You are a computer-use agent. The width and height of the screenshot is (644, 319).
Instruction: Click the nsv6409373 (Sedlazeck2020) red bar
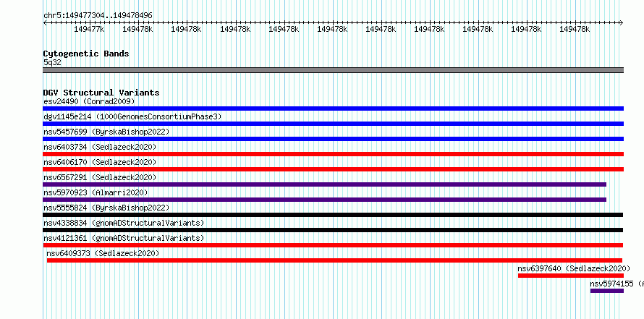pos(334,260)
